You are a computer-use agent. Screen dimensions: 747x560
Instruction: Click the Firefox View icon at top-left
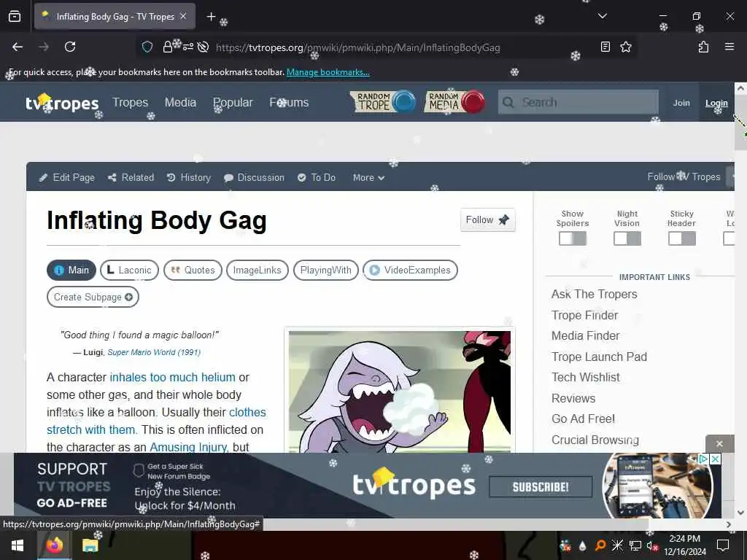[15, 17]
